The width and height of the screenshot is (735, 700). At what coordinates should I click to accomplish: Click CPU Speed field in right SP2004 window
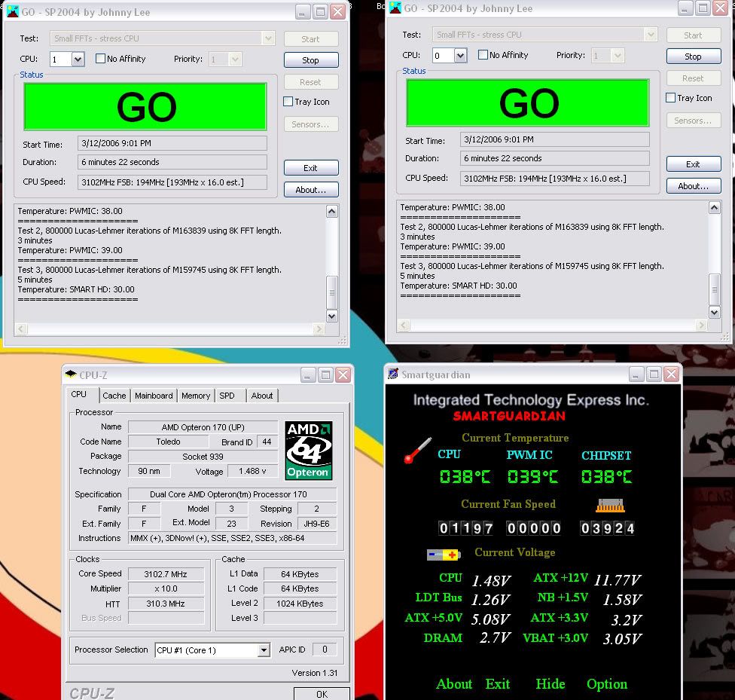pyautogui.click(x=554, y=179)
